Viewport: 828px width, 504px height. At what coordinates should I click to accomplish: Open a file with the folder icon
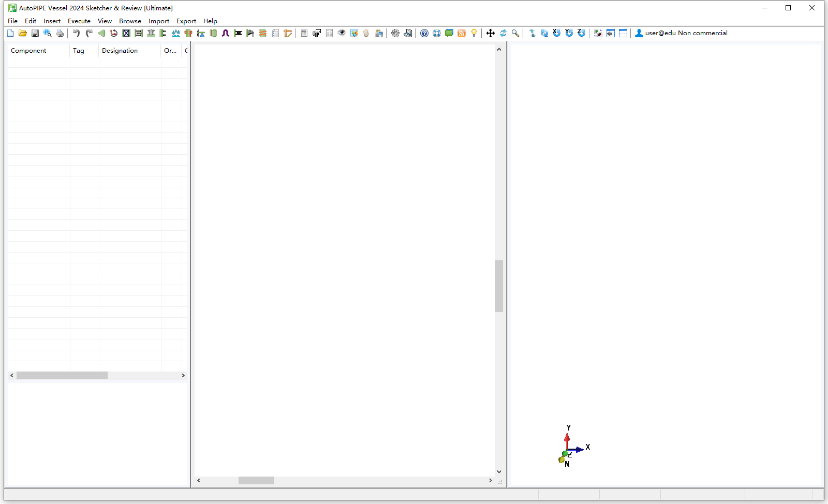[x=23, y=33]
